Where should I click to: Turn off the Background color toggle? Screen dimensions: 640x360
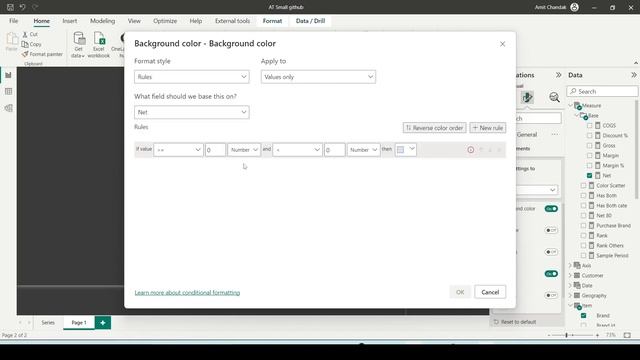click(551, 209)
